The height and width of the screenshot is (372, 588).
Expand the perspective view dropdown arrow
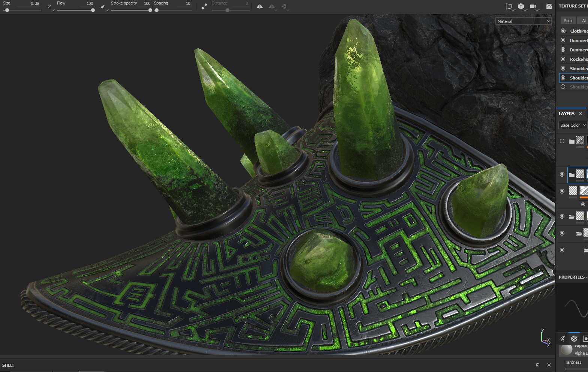pyautogui.click(x=513, y=10)
